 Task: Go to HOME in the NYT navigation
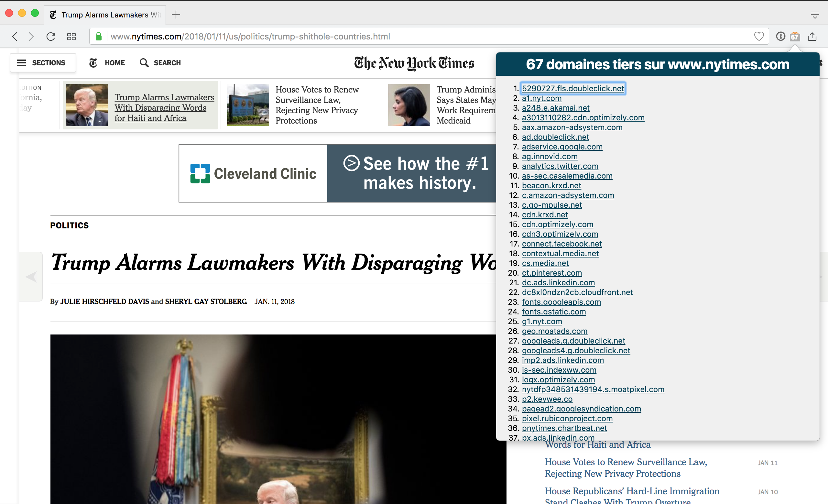point(107,62)
